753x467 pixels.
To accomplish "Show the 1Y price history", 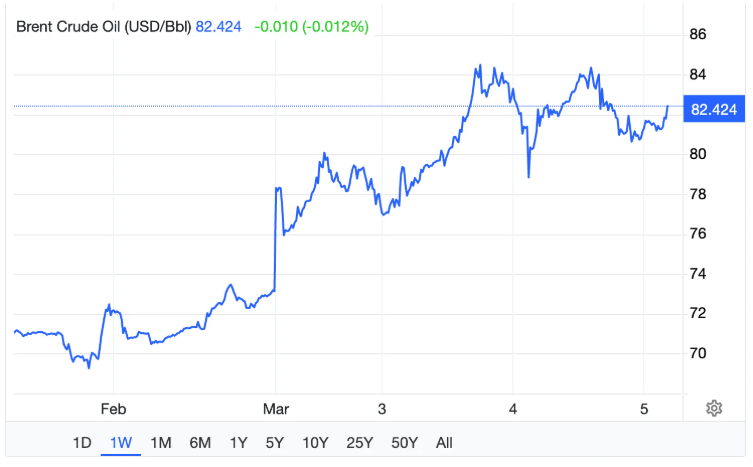I will pos(238,443).
